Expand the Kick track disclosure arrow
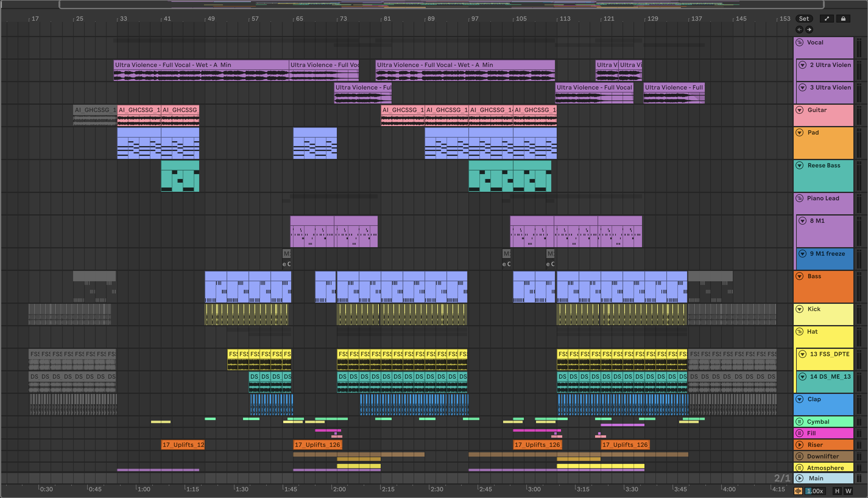The width and height of the screenshot is (868, 498). (x=799, y=309)
